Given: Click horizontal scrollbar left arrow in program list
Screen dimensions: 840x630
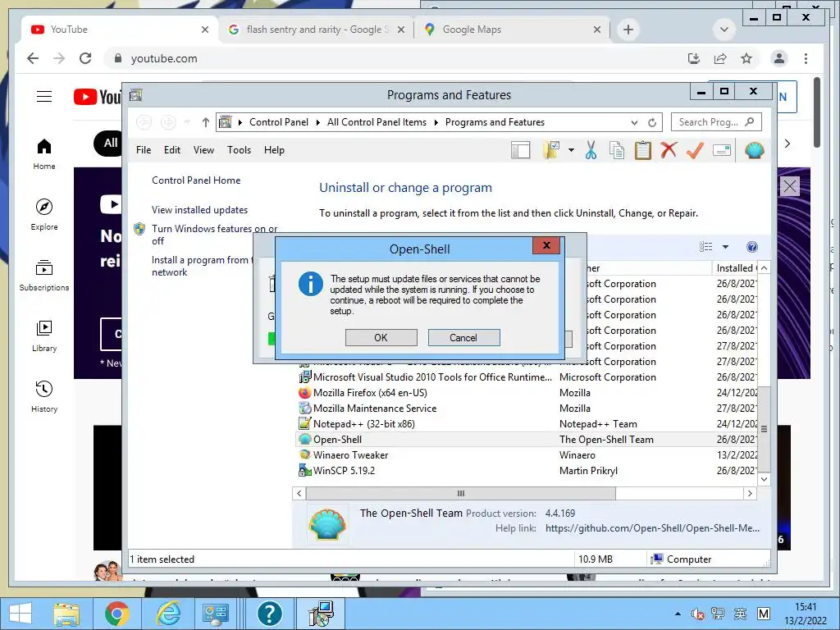Looking at the screenshot, I should point(299,493).
